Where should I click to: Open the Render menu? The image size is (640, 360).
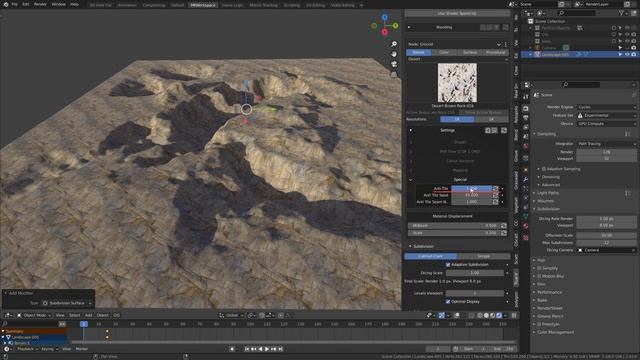point(40,4)
